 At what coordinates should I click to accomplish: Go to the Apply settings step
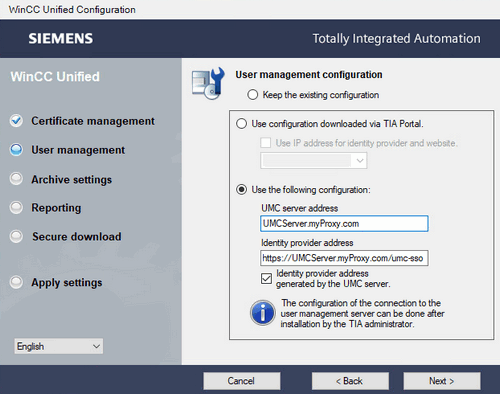click(67, 283)
